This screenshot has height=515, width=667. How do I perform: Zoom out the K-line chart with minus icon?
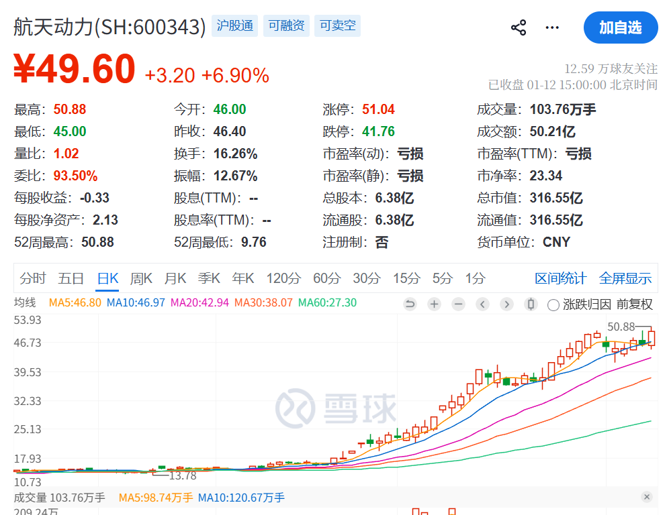pos(460,304)
